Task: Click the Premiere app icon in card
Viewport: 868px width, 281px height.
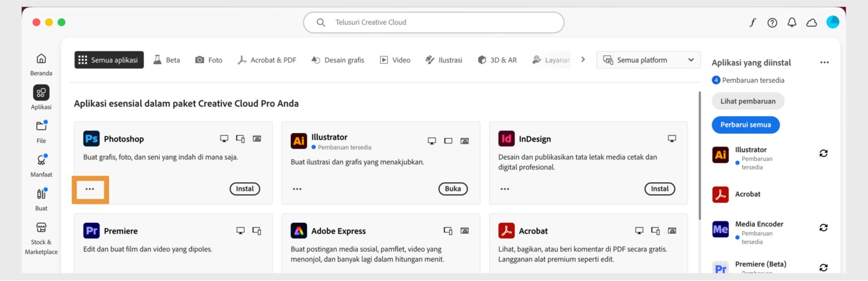Action: tap(91, 231)
